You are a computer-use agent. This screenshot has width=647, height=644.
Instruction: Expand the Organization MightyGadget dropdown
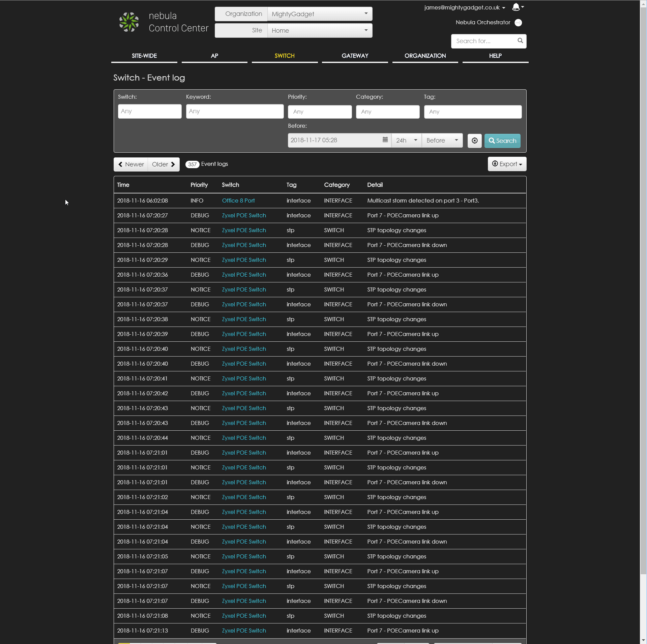(x=319, y=14)
